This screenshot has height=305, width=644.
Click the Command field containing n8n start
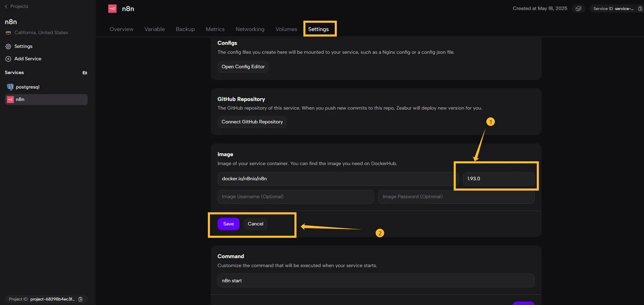coord(376,281)
